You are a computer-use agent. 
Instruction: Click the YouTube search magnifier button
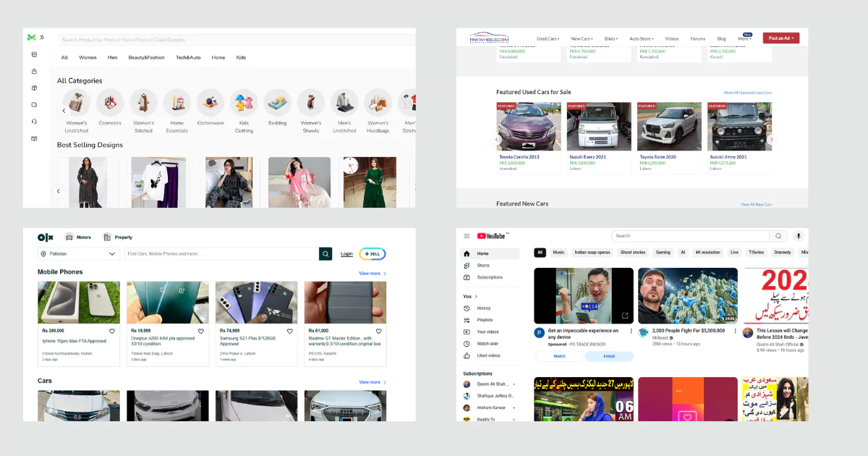tap(778, 236)
